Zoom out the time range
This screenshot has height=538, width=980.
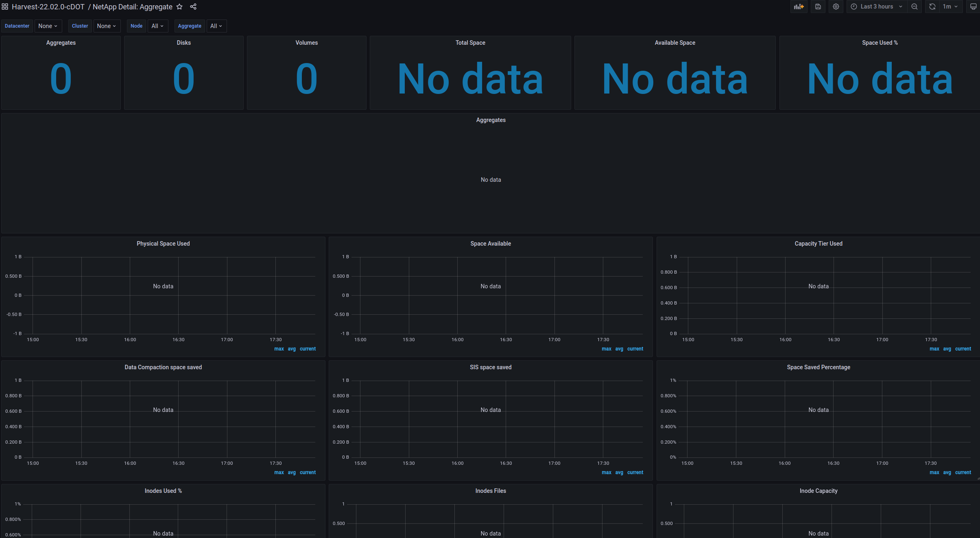pos(914,7)
